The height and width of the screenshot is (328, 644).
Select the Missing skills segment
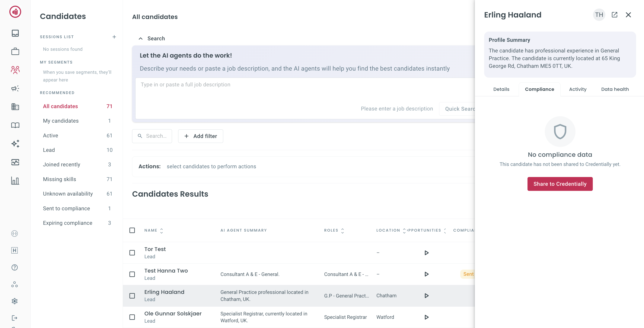click(x=77, y=179)
